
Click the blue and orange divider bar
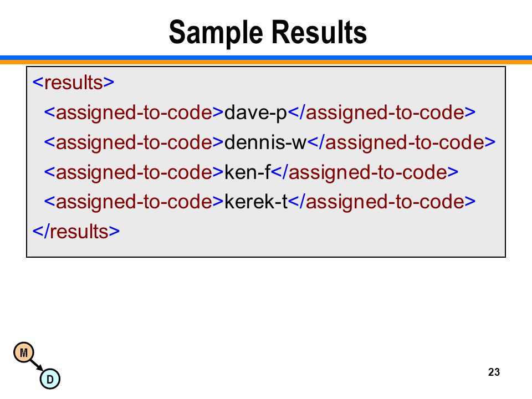coord(266,60)
